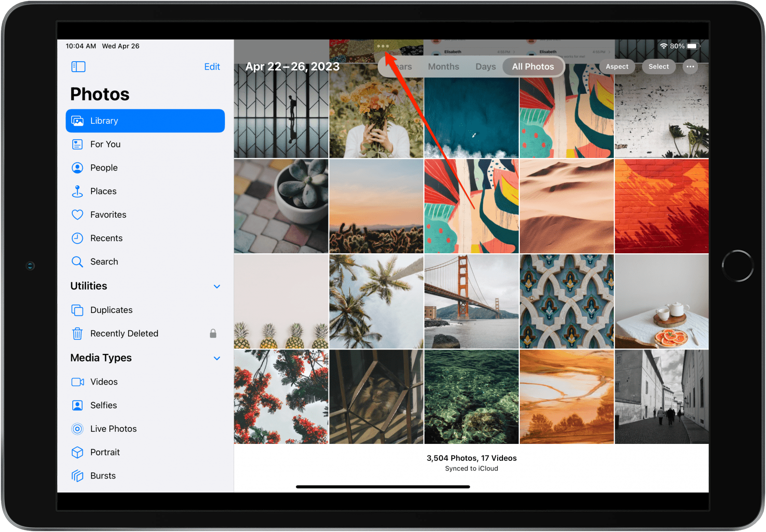This screenshot has width=766, height=532.
Task: Toggle the sidebar visibility icon
Action: pyautogui.click(x=78, y=67)
